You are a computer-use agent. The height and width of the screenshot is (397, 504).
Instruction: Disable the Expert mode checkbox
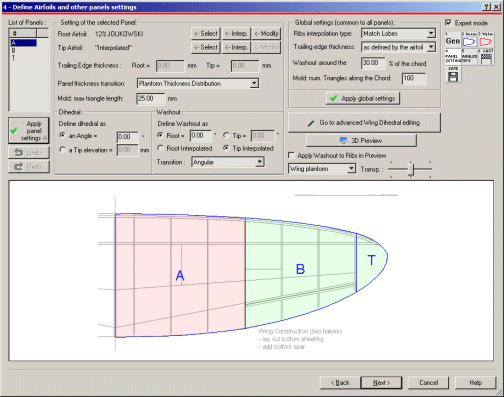(449, 23)
